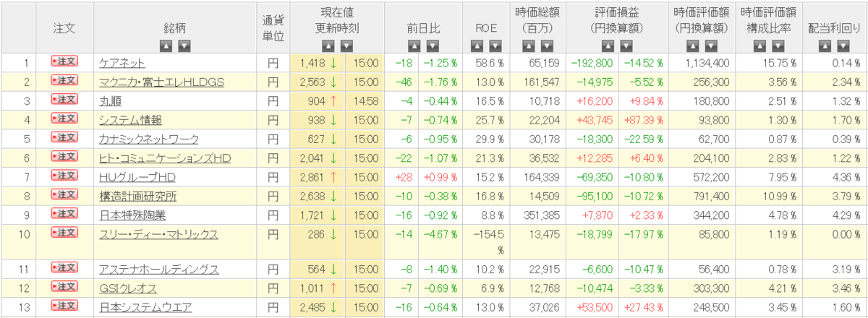Click 注文 button for ヒト・コミュニケーションズHD
This screenshot has width=868, height=318.
click(64, 156)
